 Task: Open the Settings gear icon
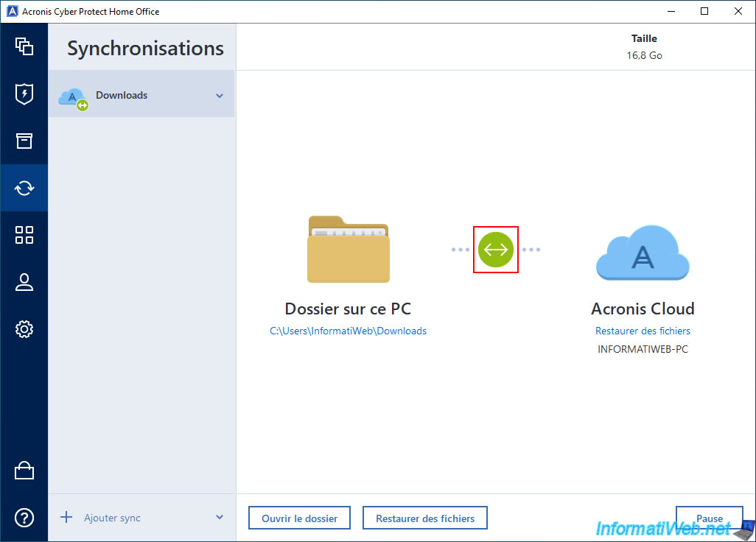(x=24, y=329)
